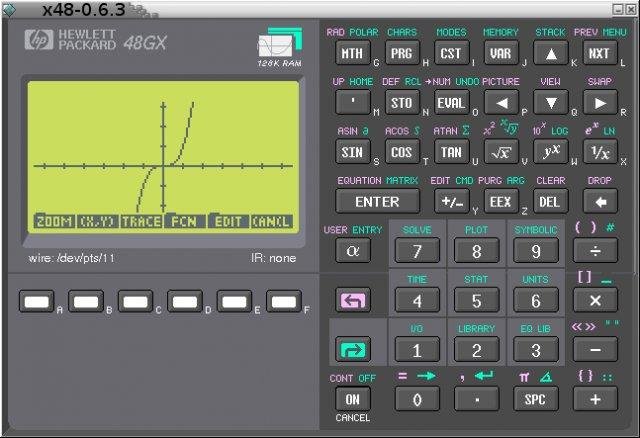Select ZOOM in the LCD menu
Screen dimensions: 640x438
coord(54,221)
